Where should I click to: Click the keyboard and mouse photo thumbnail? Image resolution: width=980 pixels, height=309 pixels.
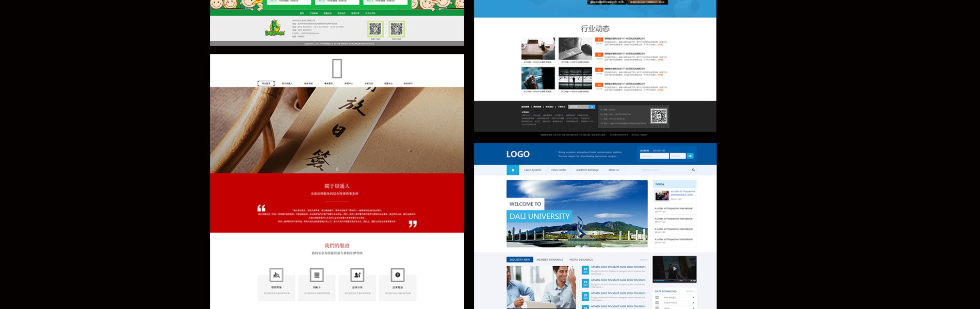575,49
